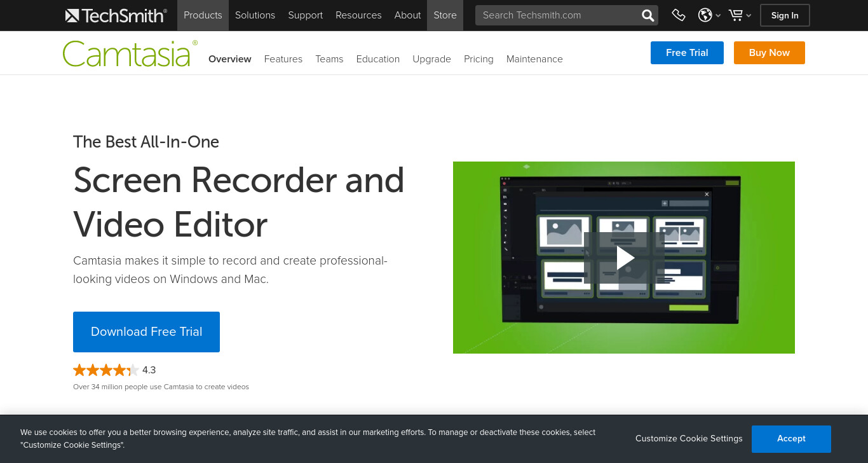The width and height of the screenshot is (868, 463).
Task: Play the Camtasia video
Action: [x=625, y=258]
